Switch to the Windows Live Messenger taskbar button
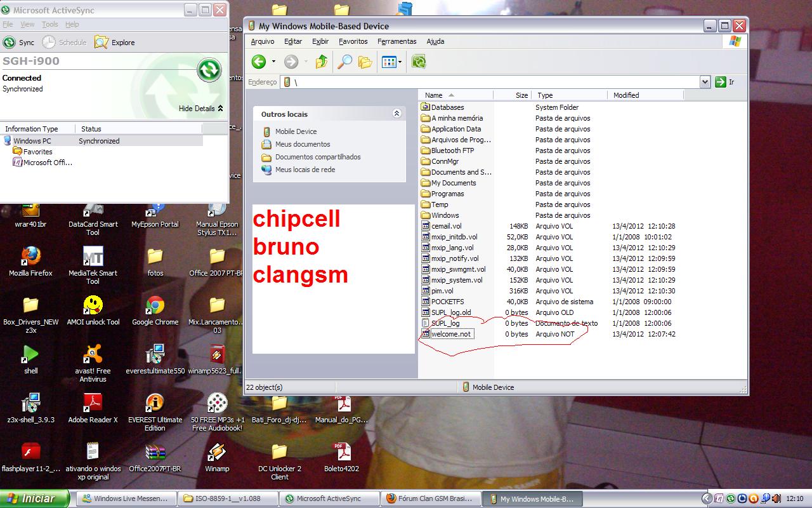Screen dimensions: 812x508 point(126,498)
